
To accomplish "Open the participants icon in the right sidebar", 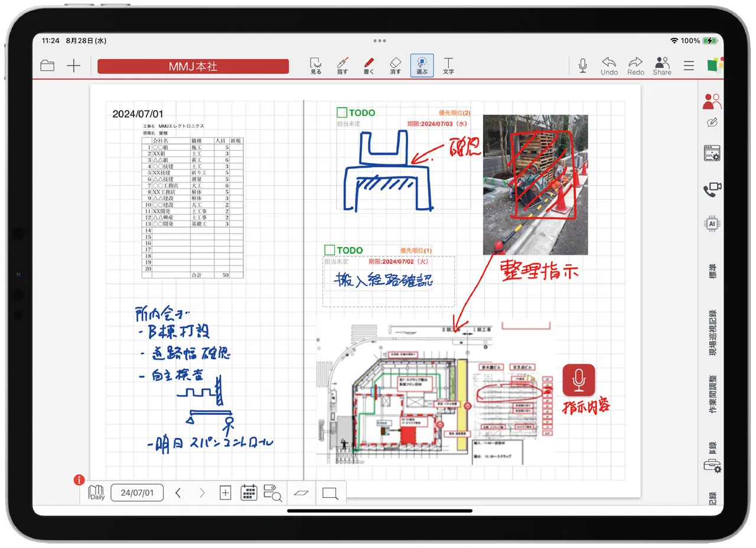I will coord(712,102).
